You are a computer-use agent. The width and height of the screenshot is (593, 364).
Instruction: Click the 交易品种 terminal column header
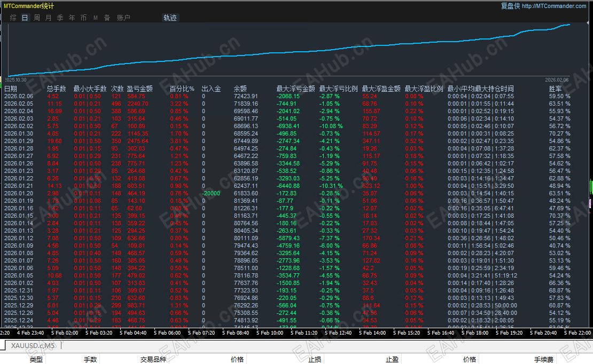click(153, 360)
